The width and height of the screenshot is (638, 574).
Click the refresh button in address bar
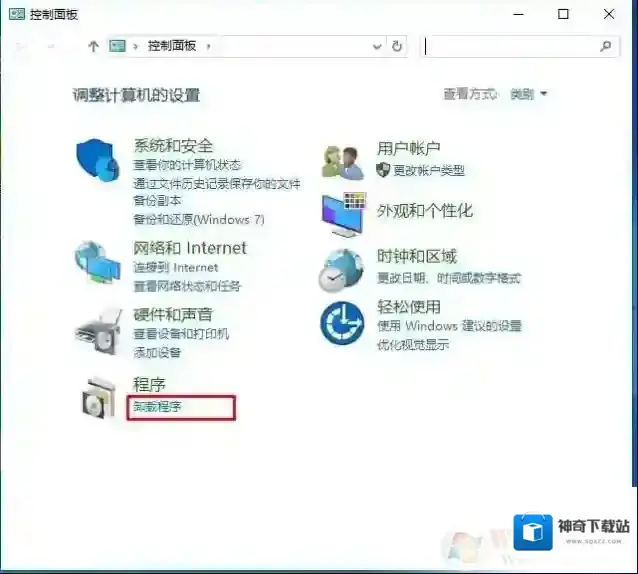[x=397, y=46]
